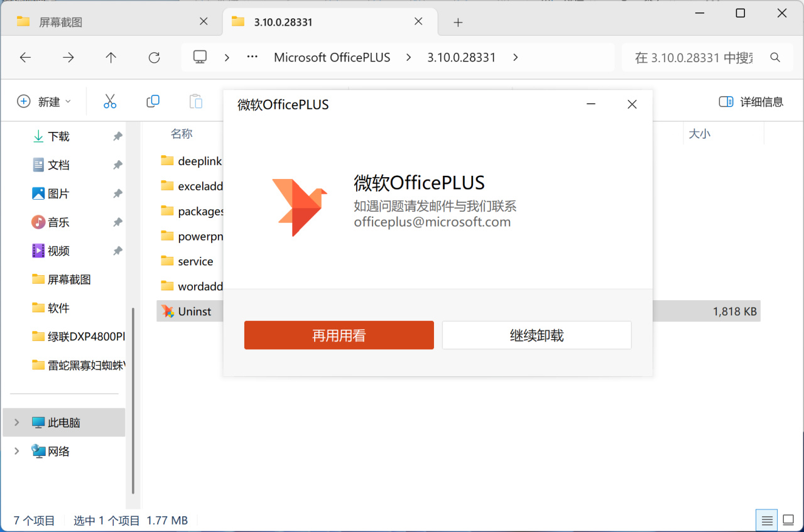Switch to details list view in status bar

click(767, 520)
